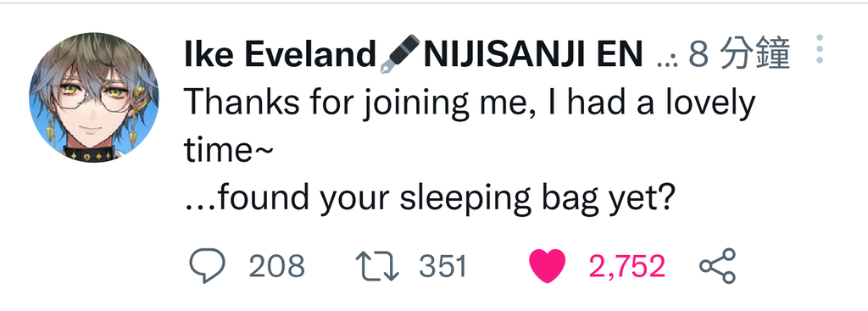Open the reply speech bubble icon
This screenshot has width=868, height=311.
208,265
